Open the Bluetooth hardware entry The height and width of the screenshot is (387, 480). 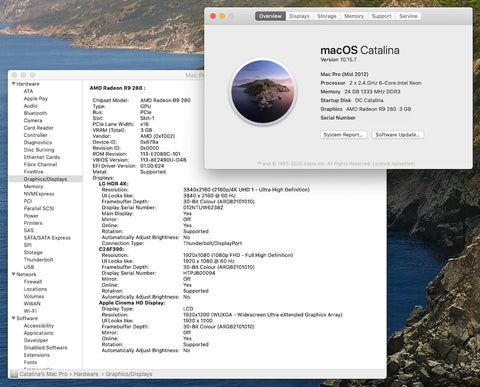coord(35,113)
